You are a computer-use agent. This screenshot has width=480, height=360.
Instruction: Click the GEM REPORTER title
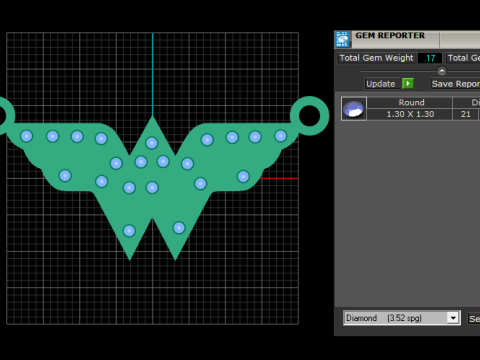[390, 35]
